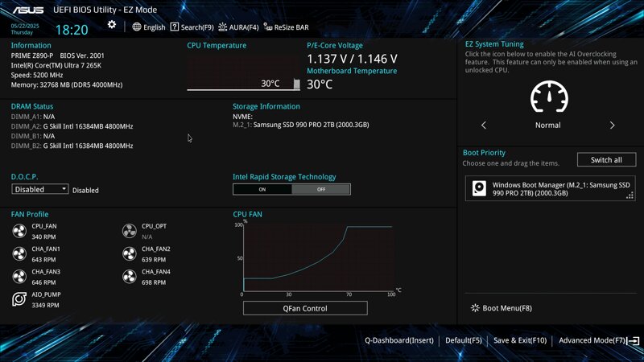The width and height of the screenshot is (644, 362).
Task: Set Intel Rapid Storage Technology to OFF
Action: (x=321, y=189)
